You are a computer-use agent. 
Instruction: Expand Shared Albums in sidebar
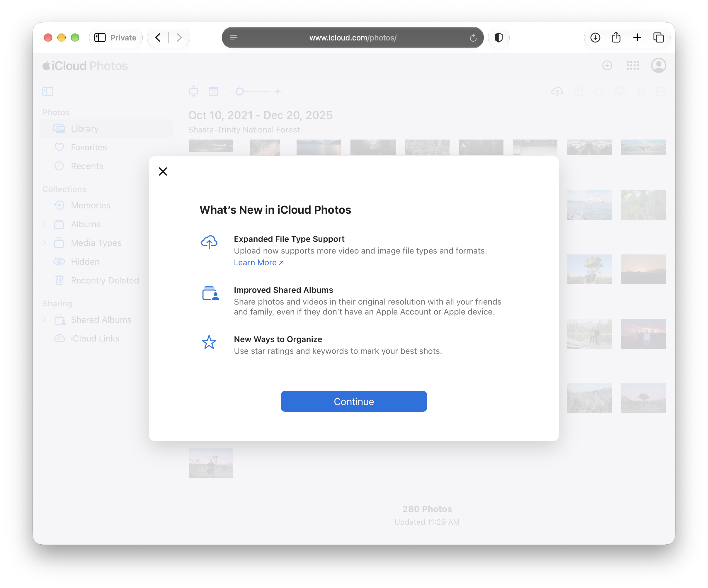click(45, 319)
